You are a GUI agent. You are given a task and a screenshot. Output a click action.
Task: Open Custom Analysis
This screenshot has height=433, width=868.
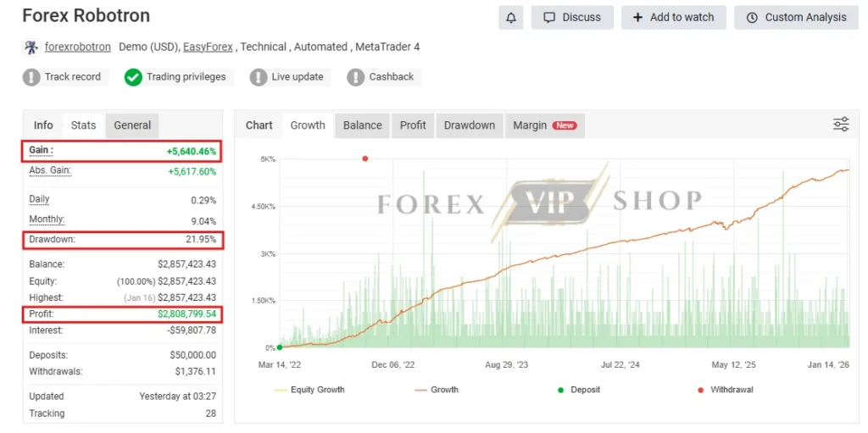coord(796,18)
